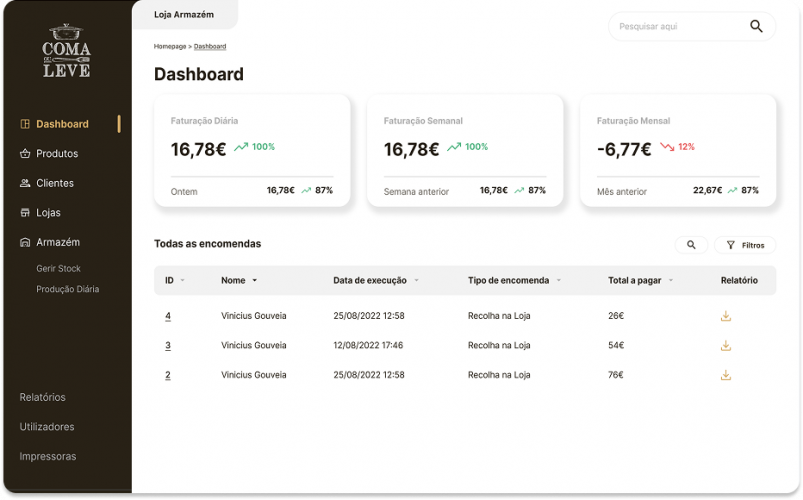
Task: Open order ID 2 link
Action: pyautogui.click(x=168, y=376)
